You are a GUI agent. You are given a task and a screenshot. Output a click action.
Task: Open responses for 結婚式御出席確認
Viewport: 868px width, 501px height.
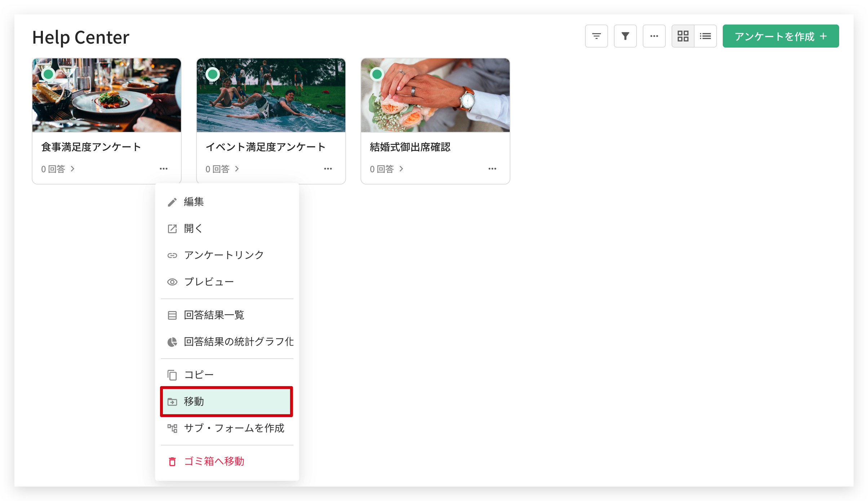click(386, 169)
